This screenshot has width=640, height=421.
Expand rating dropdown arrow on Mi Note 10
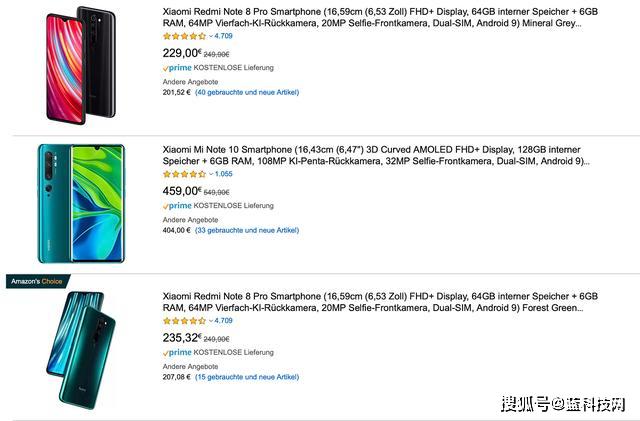click(x=212, y=173)
